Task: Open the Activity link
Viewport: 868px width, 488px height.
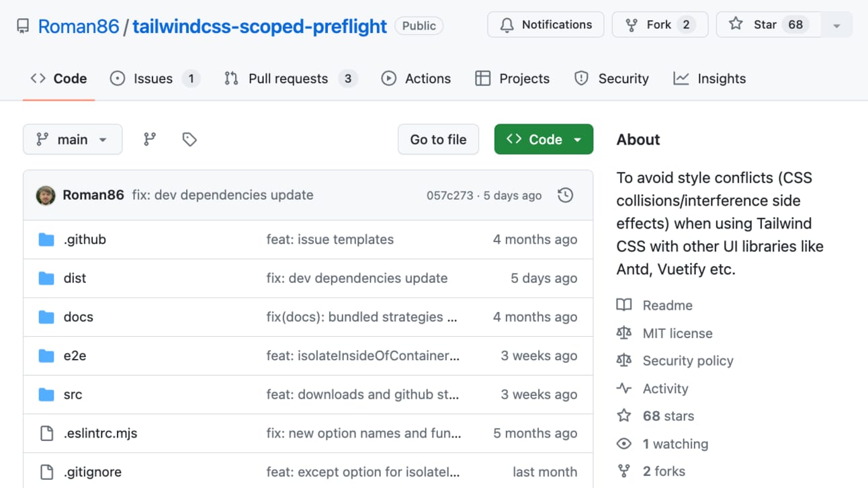Action: point(665,389)
